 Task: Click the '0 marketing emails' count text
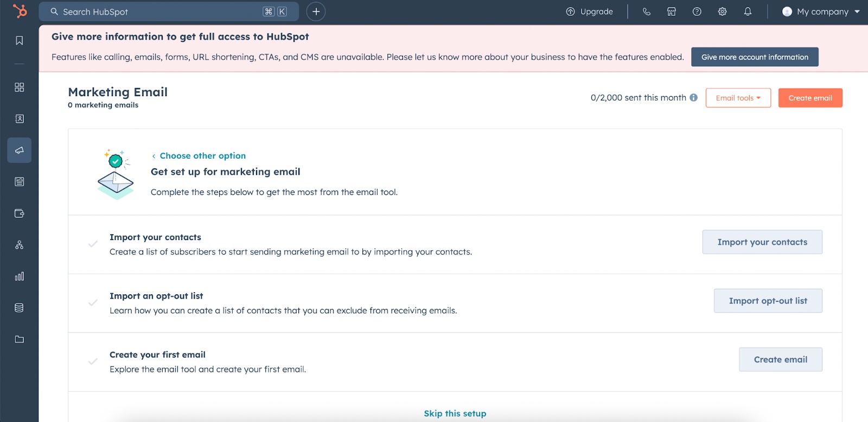(103, 105)
